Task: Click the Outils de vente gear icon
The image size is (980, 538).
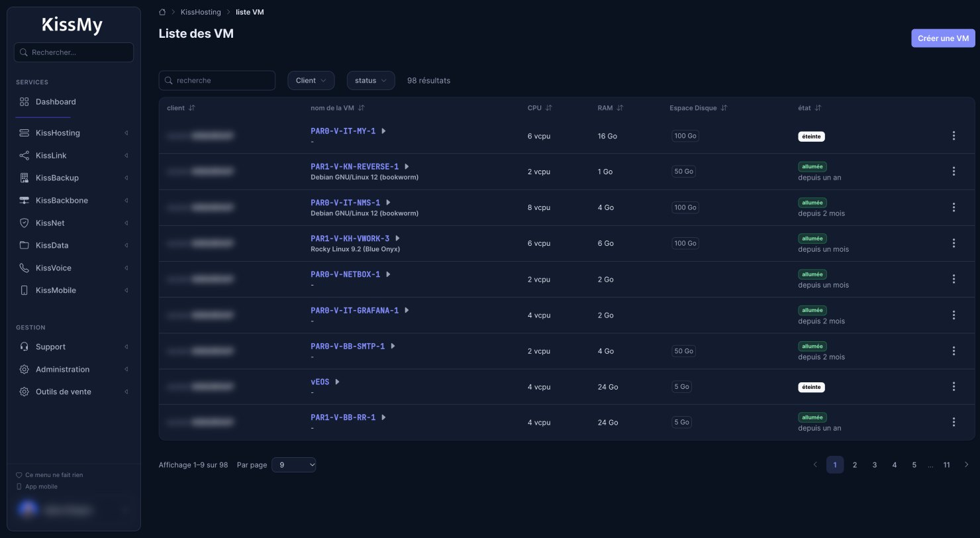Action: tap(24, 392)
